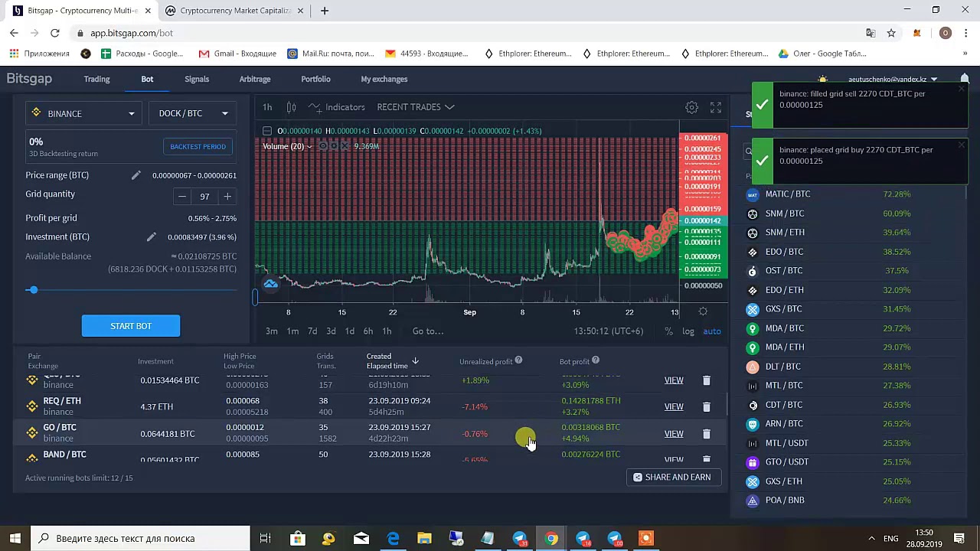980x551 pixels.
Task: Delete the REQ / ETH bot
Action: pos(707,407)
